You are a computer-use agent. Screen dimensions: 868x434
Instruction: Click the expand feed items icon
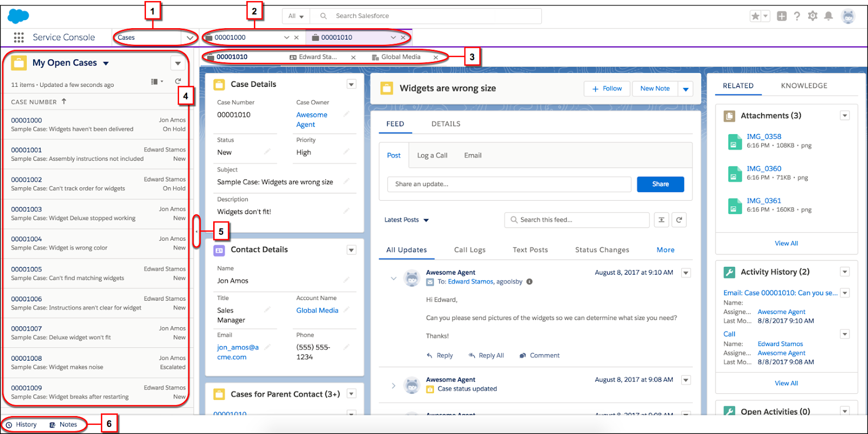(x=661, y=220)
